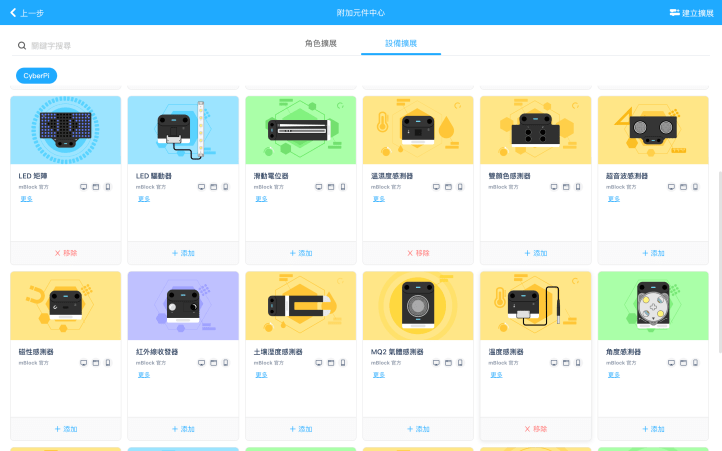Click the mobile platform icon on LED 驅動器 card
Viewport: 722px width, 451px height.
coord(226,187)
